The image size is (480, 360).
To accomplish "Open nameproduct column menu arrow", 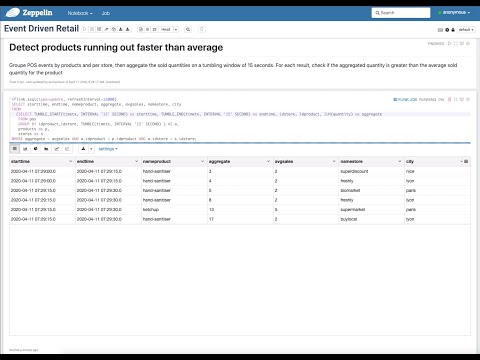I will [x=202, y=161].
